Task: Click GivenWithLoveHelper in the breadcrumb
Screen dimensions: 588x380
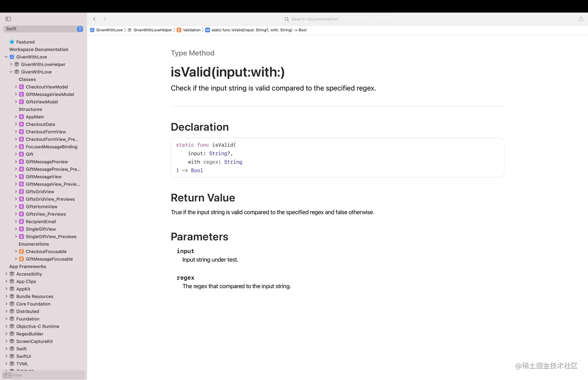Action: 152,30
